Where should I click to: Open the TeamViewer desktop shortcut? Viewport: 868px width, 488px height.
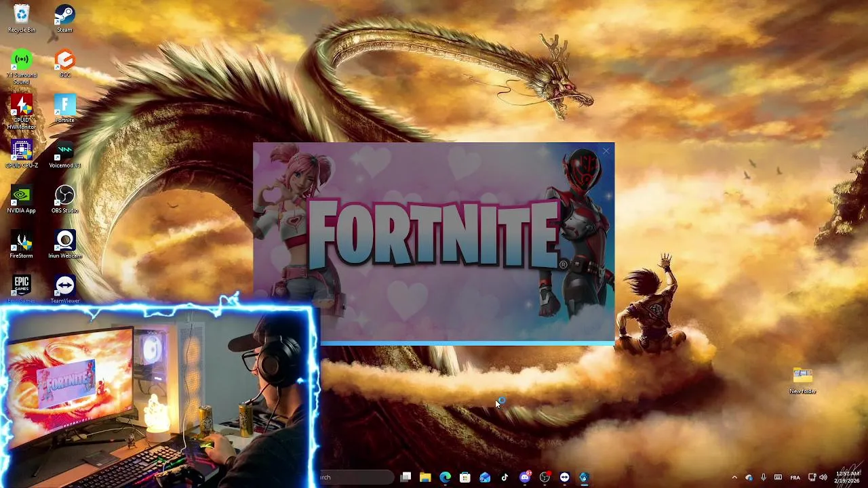click(64, 289)
